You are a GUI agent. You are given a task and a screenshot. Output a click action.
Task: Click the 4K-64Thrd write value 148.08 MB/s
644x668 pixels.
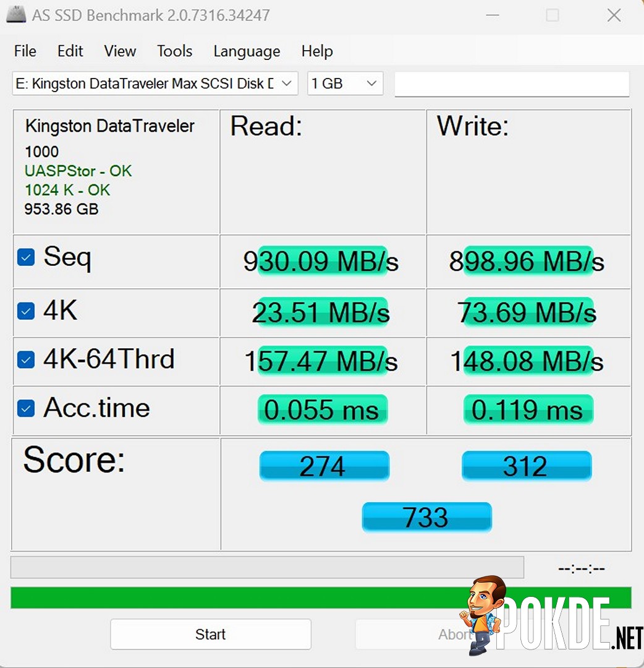coord(527,361)
